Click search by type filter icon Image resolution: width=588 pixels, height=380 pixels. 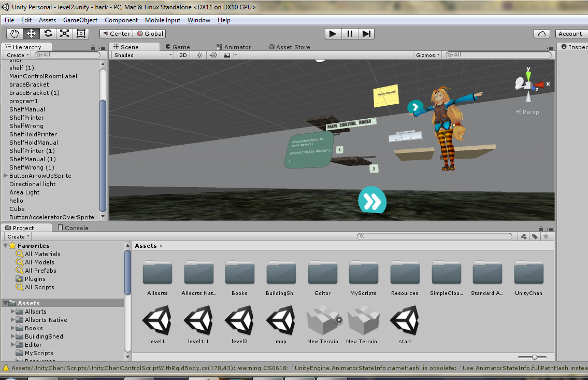(x=523, y=236)
